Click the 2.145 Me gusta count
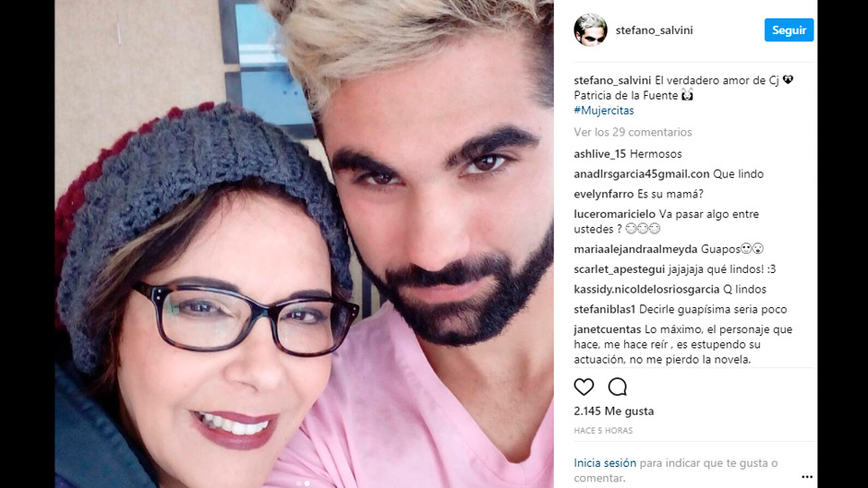Screen dimensions: 868x488 (614, 411)
